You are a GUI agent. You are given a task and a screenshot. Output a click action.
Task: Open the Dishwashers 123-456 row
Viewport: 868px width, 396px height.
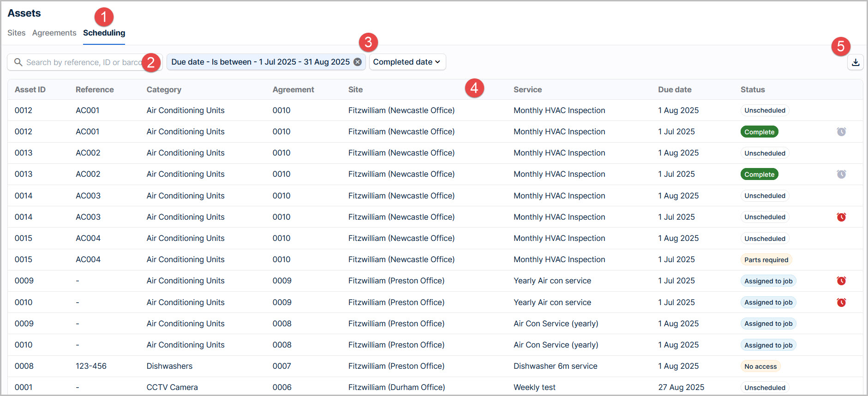435,366
